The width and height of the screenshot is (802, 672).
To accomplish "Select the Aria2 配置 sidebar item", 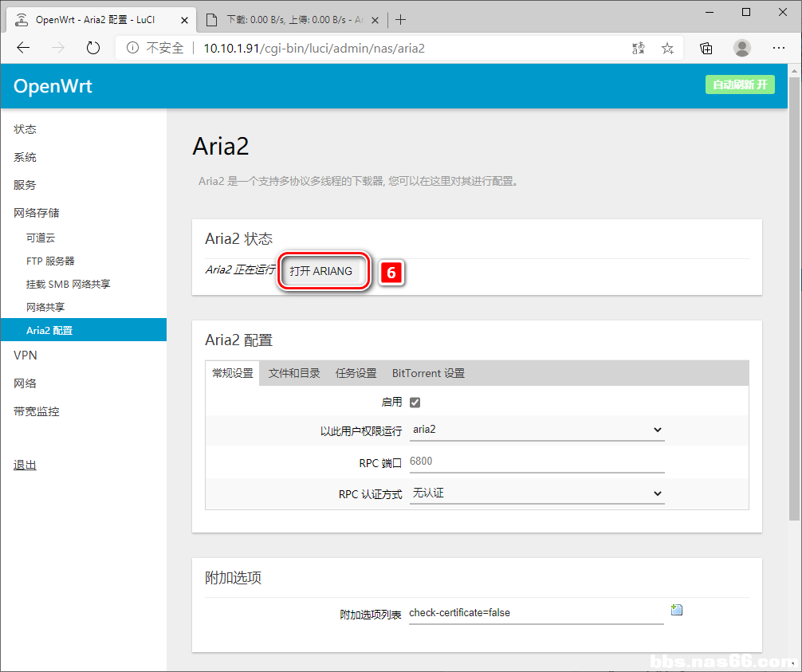I will [x=84, y=330].
